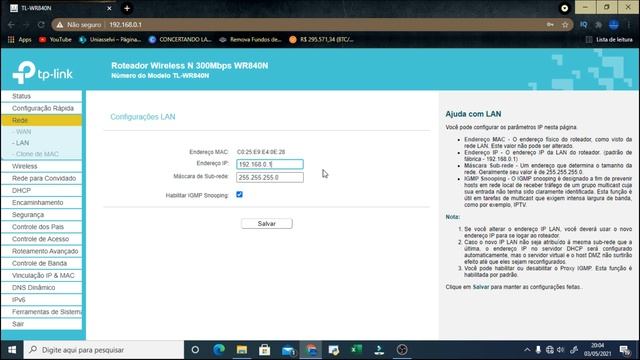Open Controle dos Pais
640x360 pixels.
click(x=42, y=227)
